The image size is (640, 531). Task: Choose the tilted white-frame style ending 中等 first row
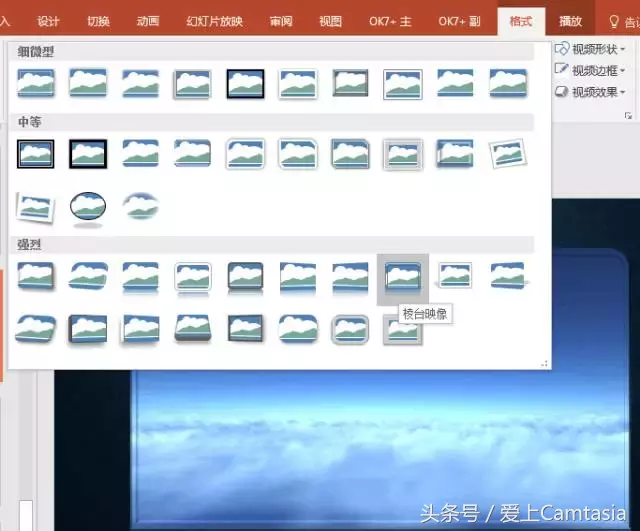pyautogui.click(x=508, y=154)
